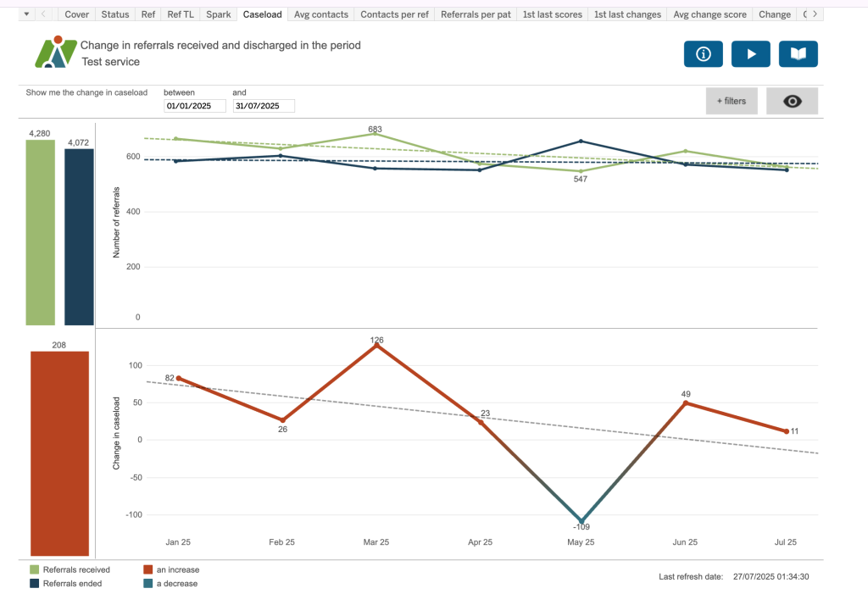Open the book guide icon
This screenshot has width=868, height=594.
point(798,54)
